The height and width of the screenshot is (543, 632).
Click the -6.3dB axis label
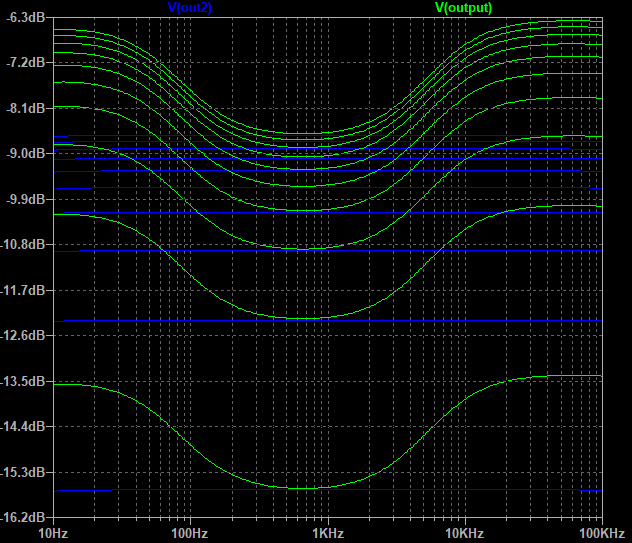pos(25,18)
